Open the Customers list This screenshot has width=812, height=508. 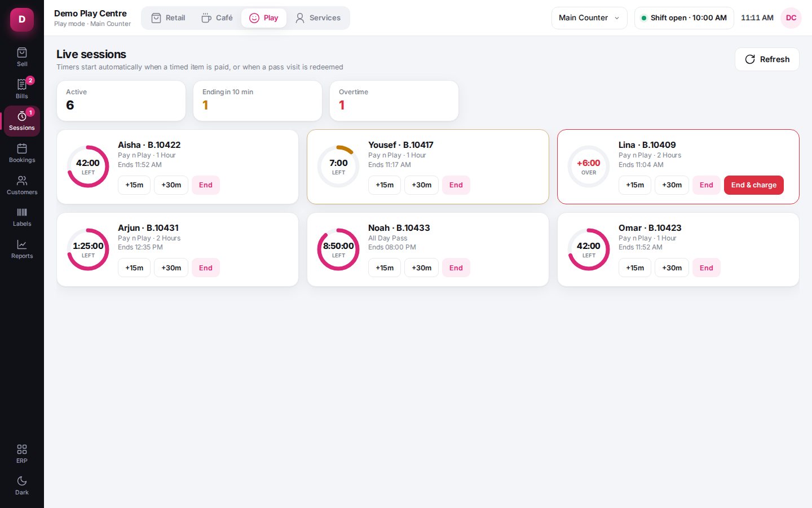click(x=22, y=185)
